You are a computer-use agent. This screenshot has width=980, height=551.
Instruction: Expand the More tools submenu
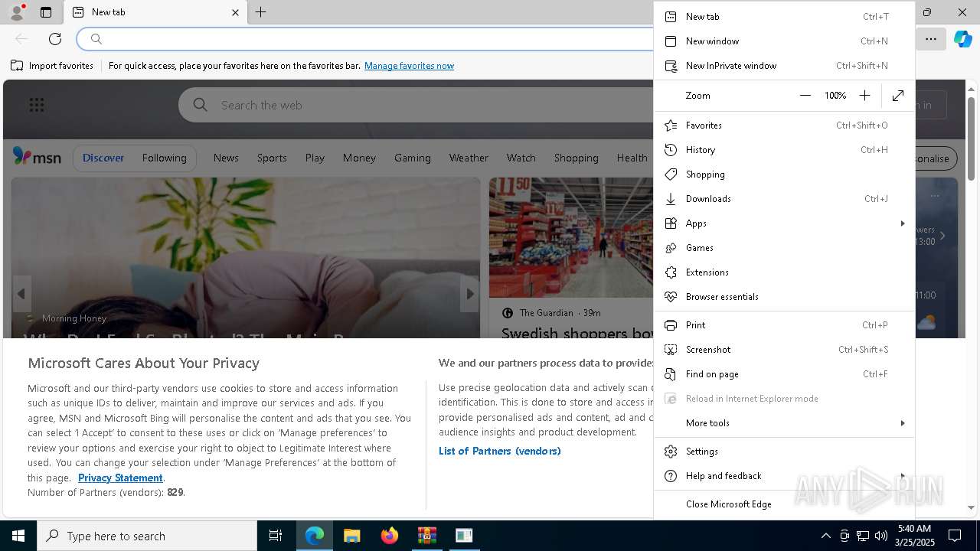coord(784,423)
